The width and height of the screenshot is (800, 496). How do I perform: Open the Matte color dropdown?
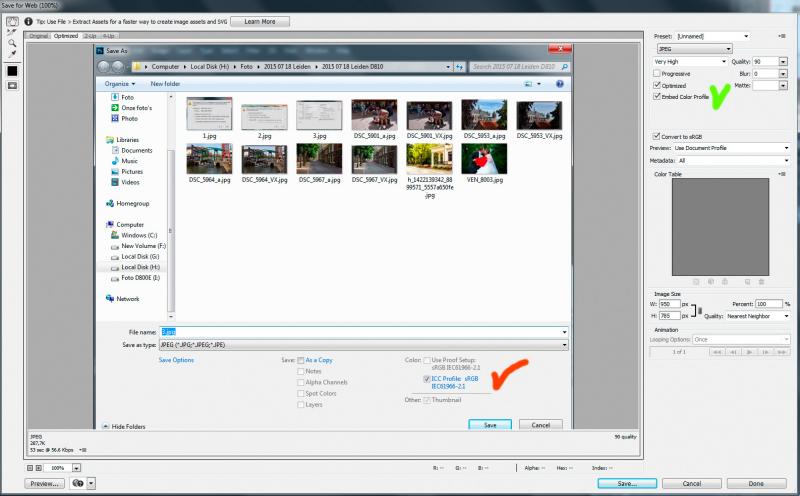(x=783, y=85)
